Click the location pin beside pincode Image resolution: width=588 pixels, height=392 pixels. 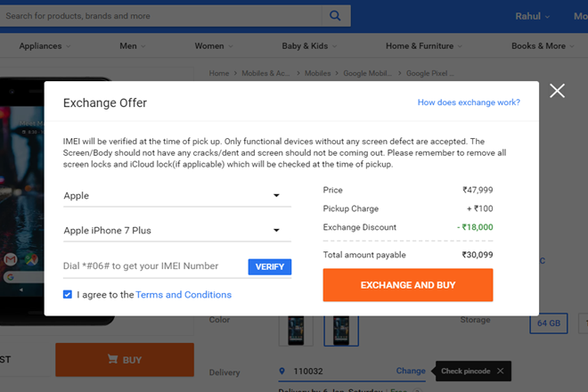(x=282, y=371)
